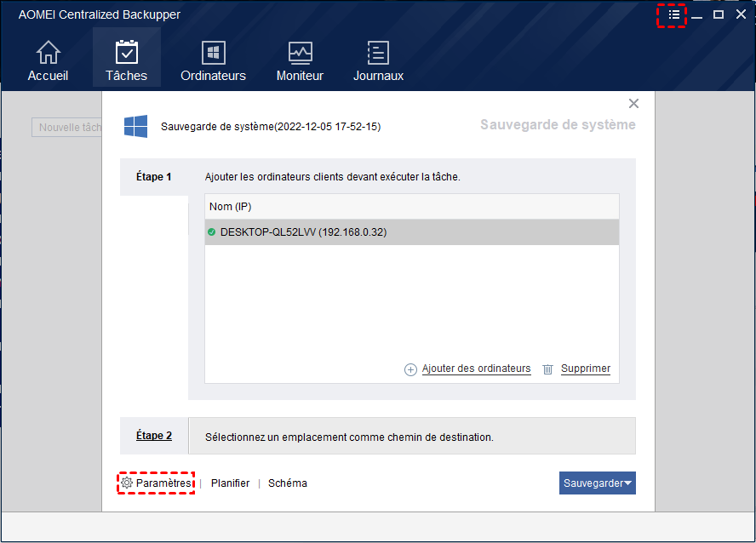Click the Paramètres gear icon

pyautogui.click(x=127, y=483)
